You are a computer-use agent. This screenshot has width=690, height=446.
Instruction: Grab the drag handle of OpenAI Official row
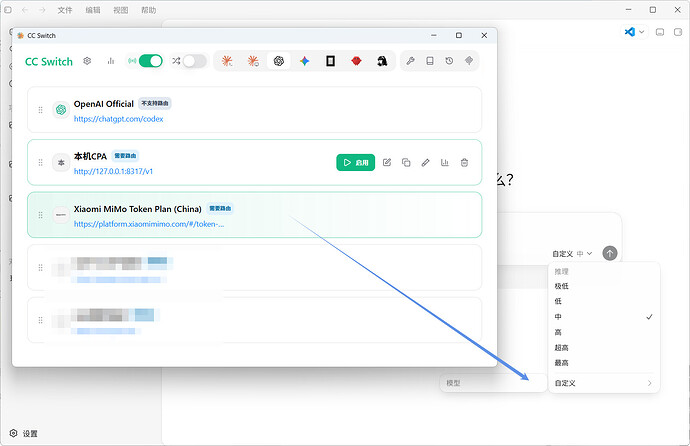(40, 110)
